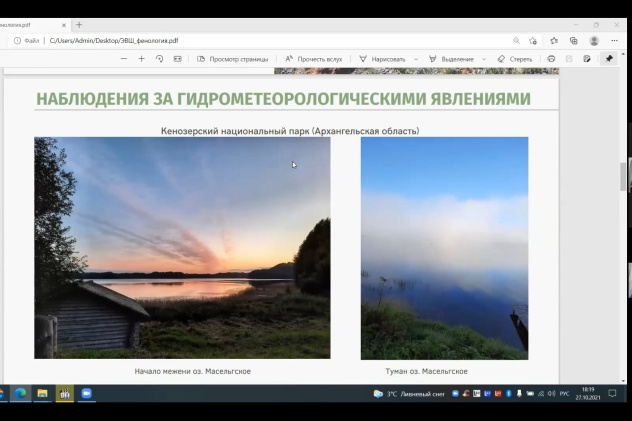This screenshot has height=421, width=632.
Task: Open the browser profile avatar
Action: [594, 41]
